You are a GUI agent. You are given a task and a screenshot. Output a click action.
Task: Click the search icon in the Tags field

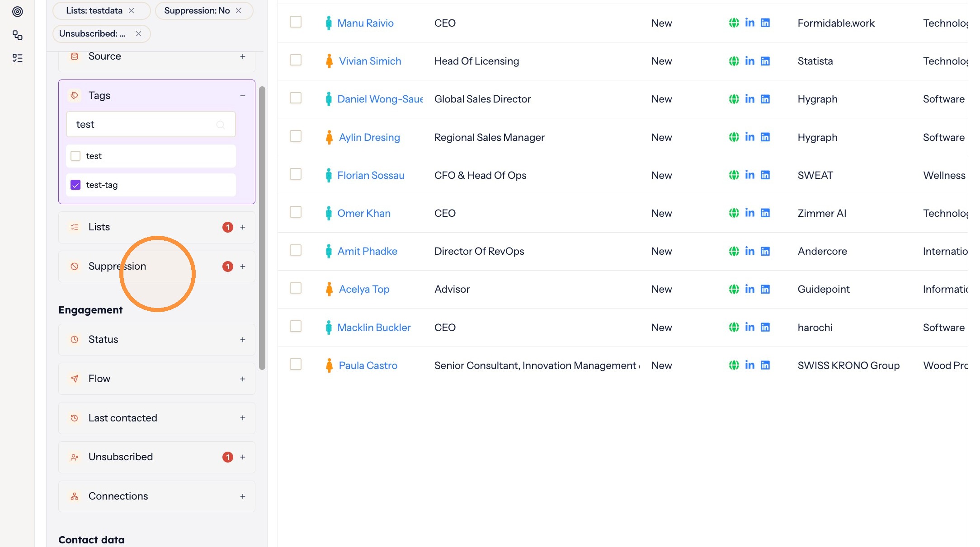pyautogui.click(x=221, y=125)
